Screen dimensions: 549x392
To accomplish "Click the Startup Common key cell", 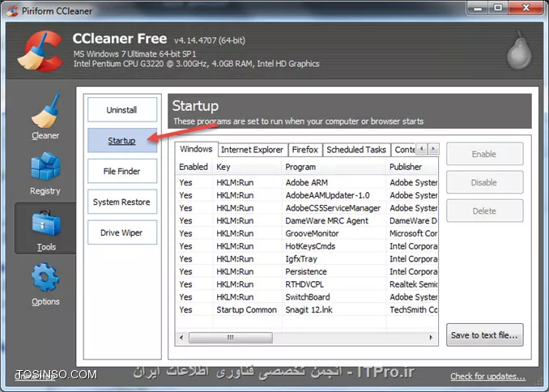I will tap(246, 309).
